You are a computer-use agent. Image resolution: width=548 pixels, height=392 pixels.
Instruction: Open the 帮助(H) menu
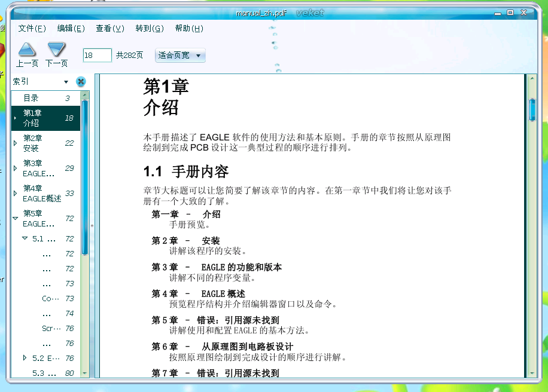point(189,28)
